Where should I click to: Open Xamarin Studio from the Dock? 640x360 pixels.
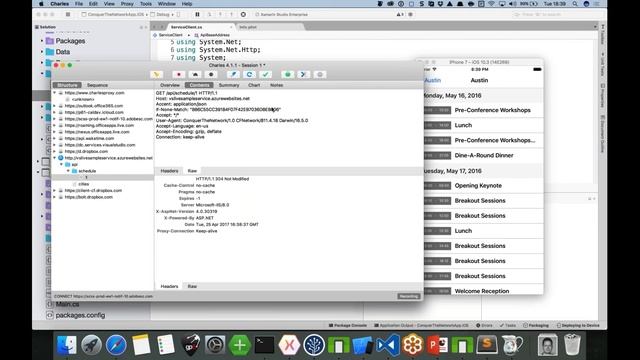pos(289,345)
